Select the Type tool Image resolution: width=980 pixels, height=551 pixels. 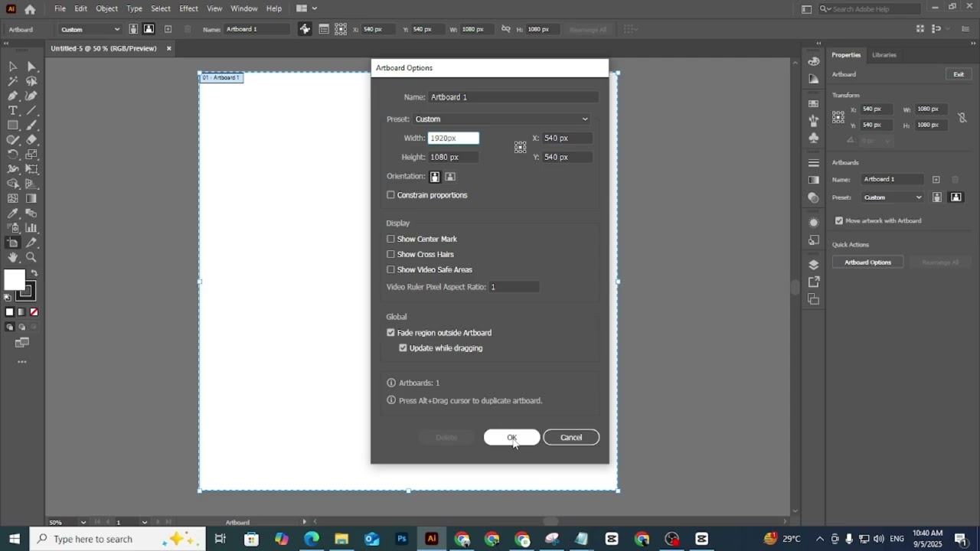(x=13, y=111)
